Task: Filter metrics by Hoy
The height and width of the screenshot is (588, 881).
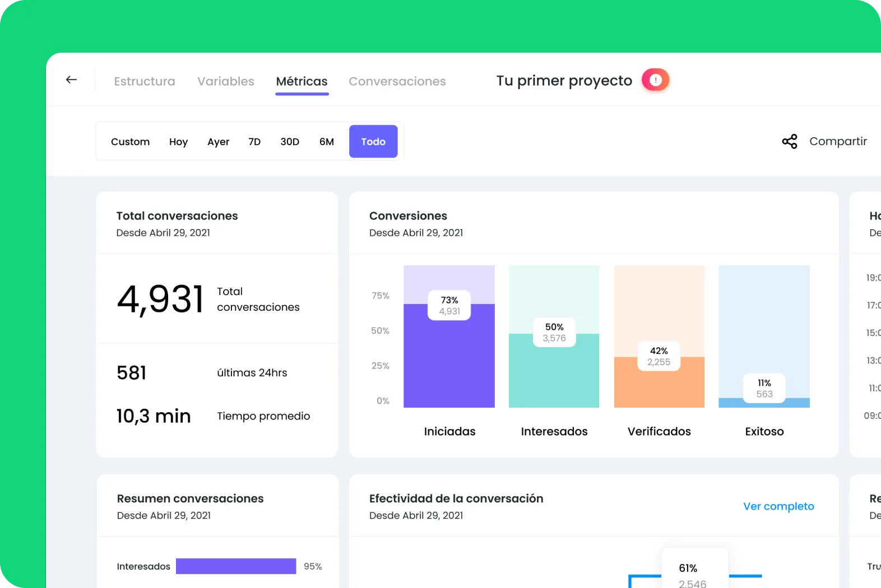Action: coord(178,142)
